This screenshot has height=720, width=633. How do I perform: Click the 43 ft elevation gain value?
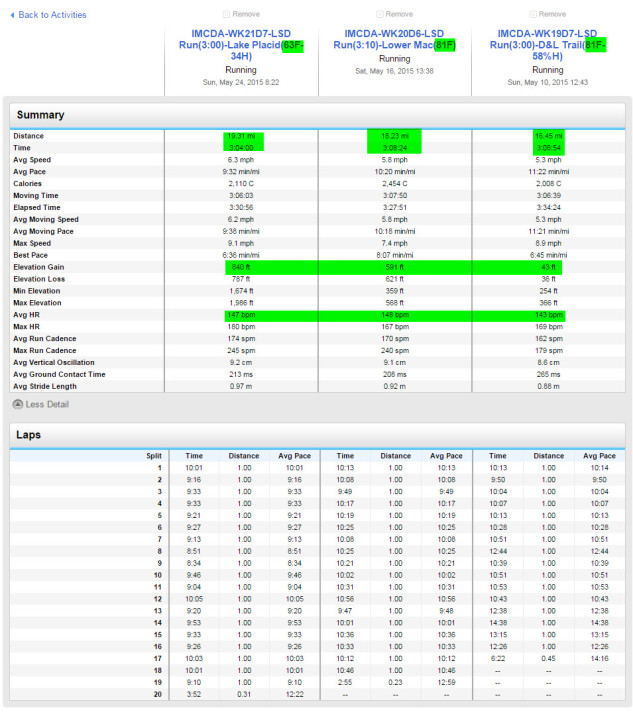point(547,267)
